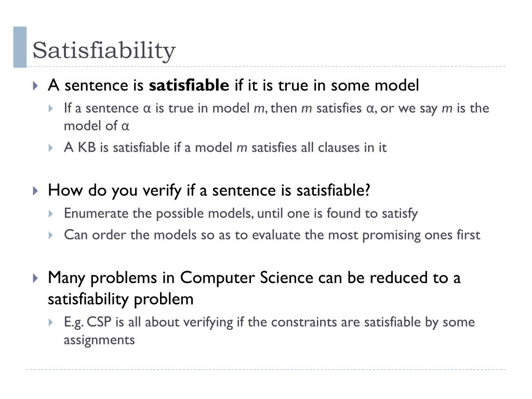Click the arrow bullet before 'A sentence is satisfiable'

pyautogui.click(x=36, y=86)
